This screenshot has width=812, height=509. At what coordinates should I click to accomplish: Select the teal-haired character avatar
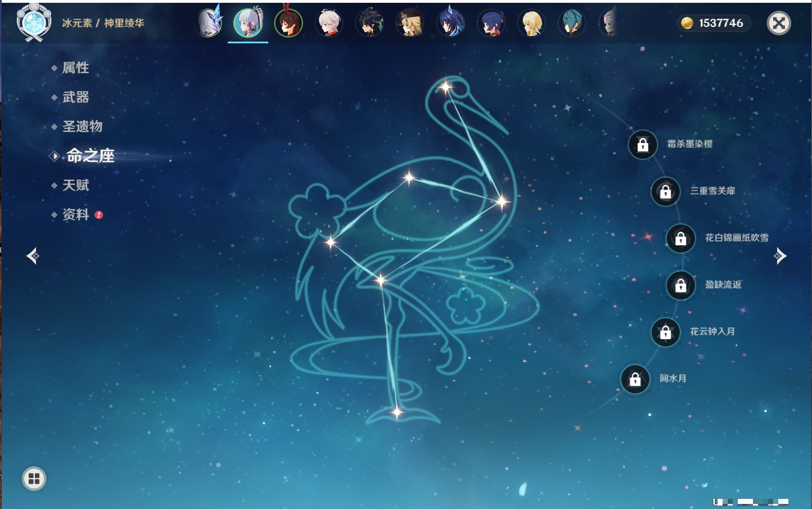point(572,23)
